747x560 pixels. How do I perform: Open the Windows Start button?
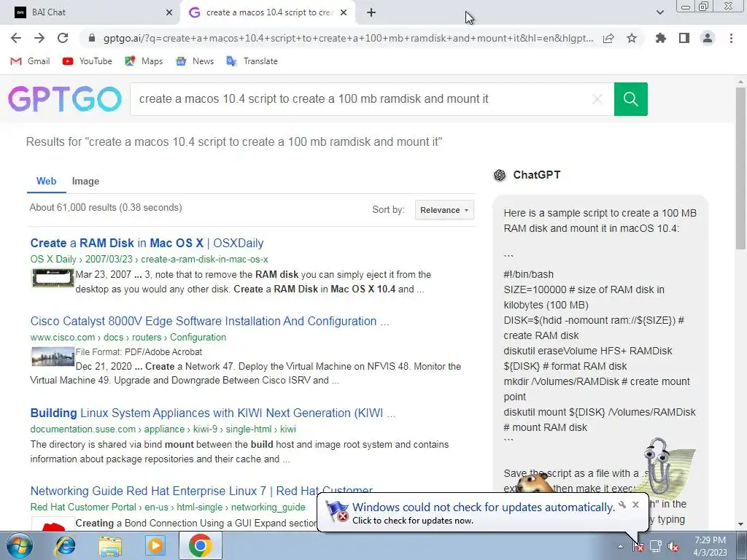[x=20, y=545]
